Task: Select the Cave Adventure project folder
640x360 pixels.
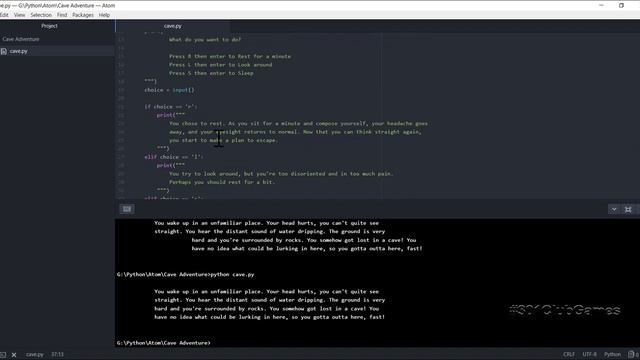Action: [21, 39]
